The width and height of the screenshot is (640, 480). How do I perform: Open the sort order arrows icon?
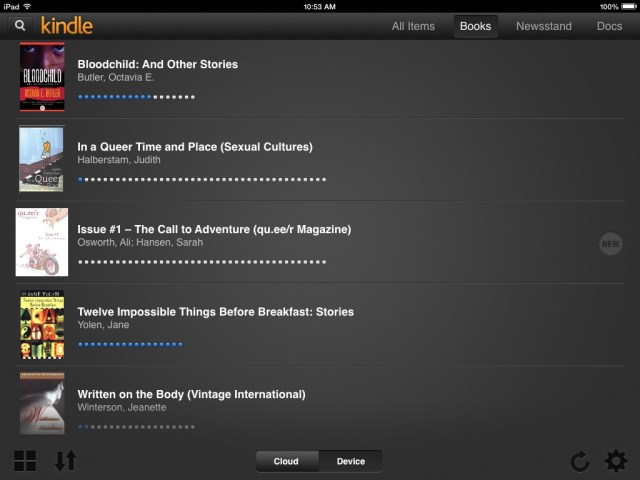coord(66,461)
